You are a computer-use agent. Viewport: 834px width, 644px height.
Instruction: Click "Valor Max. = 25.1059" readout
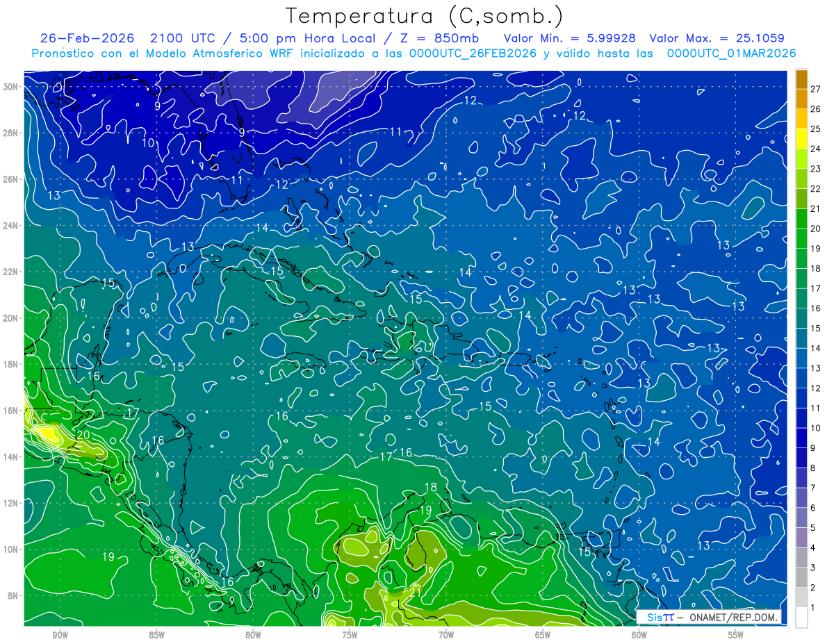coord(717,38)
